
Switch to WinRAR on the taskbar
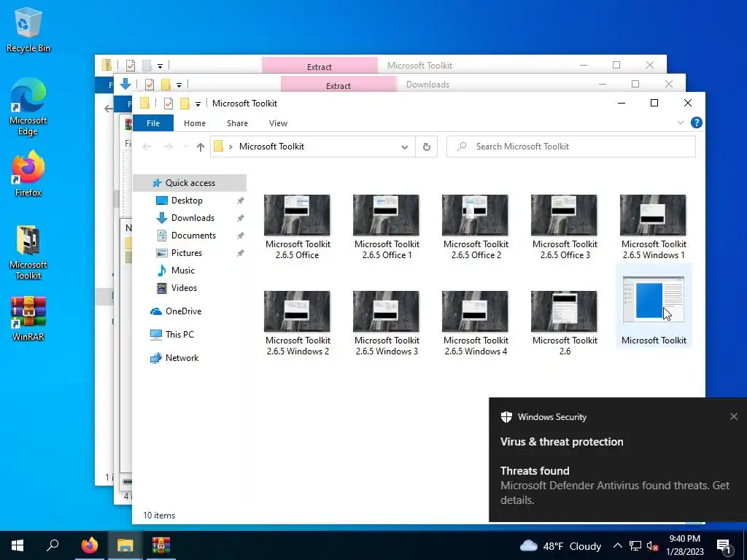161,545
